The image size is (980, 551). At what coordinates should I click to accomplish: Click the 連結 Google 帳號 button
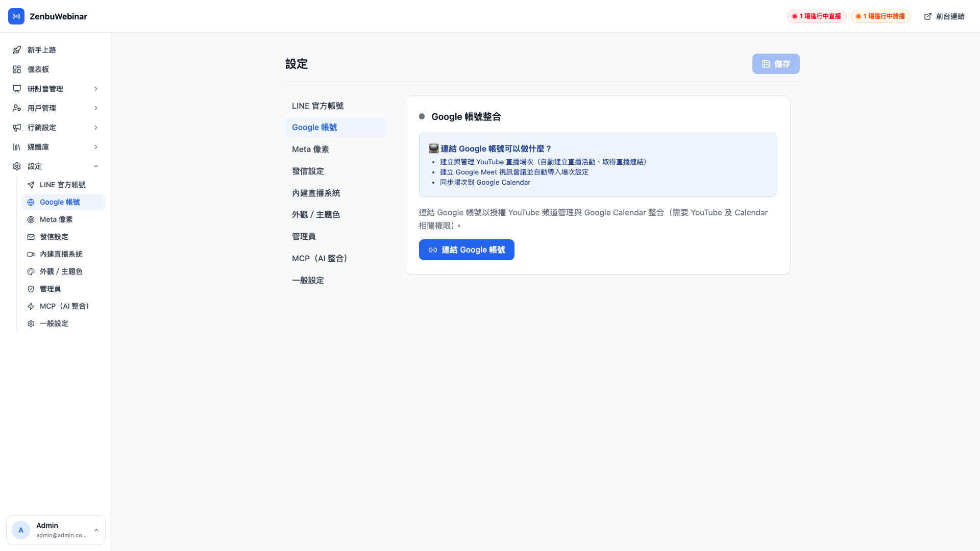467,250
